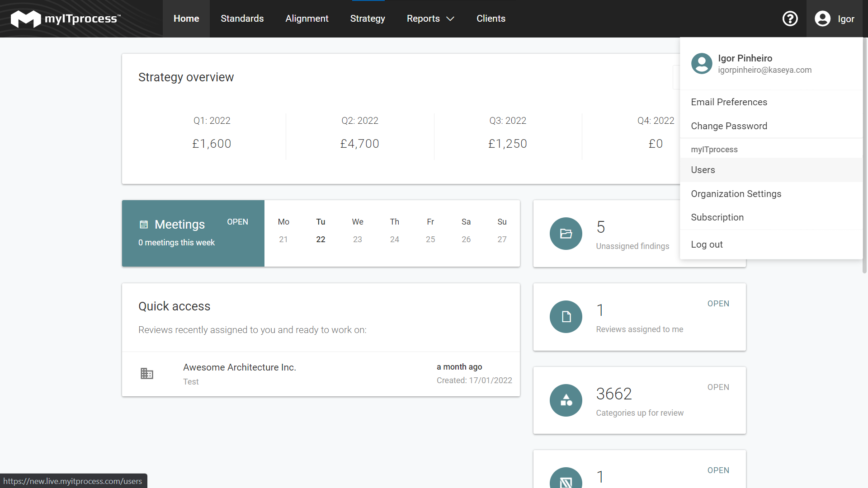The image size is (868, 488).
Task: Click the Unassigned findings folder icon
Action: (x=566, y=234)
